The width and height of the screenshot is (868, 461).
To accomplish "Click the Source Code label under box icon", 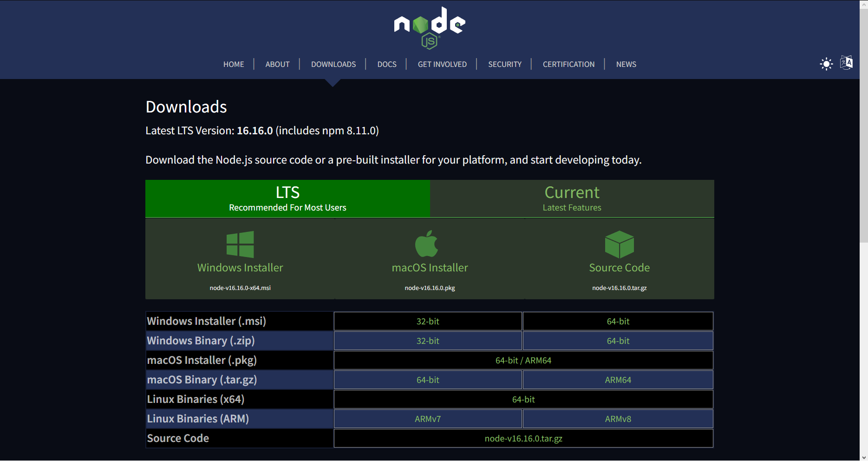I will (x=620, y=268).
